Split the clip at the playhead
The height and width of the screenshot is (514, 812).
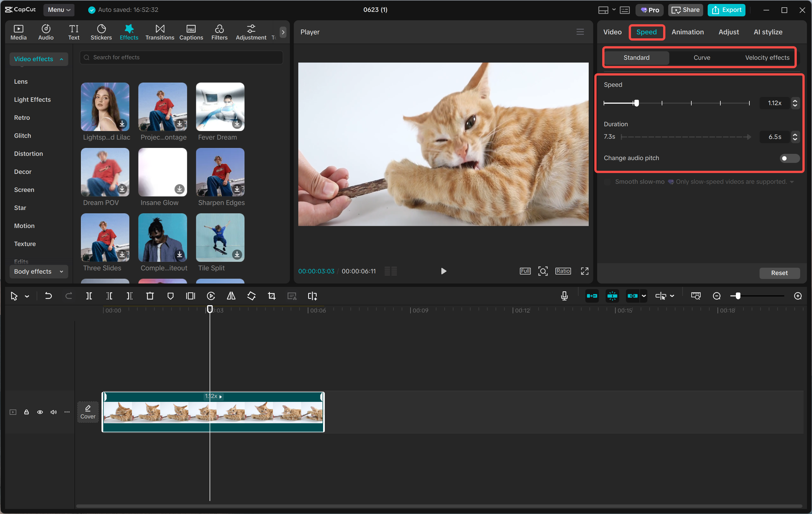point(89,296)
